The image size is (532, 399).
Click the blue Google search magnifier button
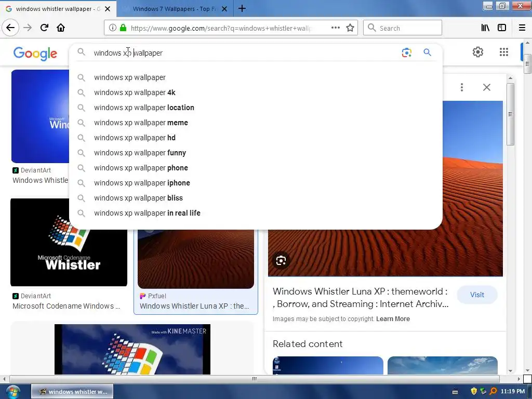tap(427, 52)
